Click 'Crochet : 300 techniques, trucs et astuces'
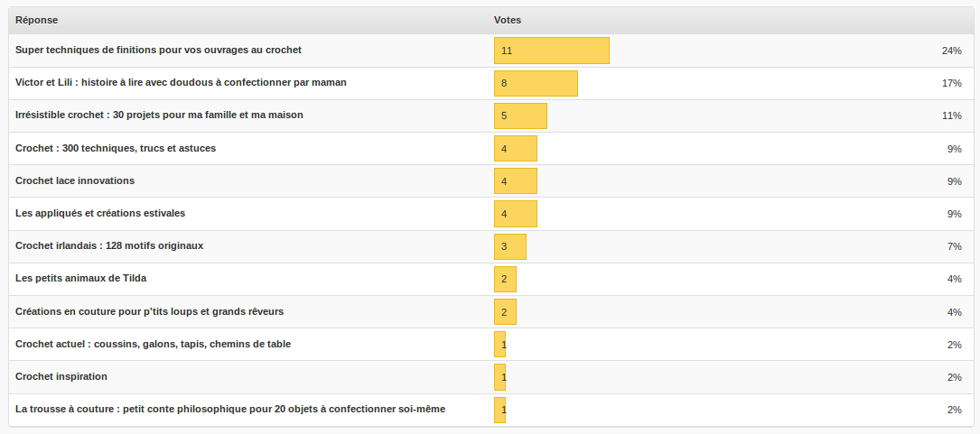This screenshot has height=434, width=980. (x=116, y=147)
